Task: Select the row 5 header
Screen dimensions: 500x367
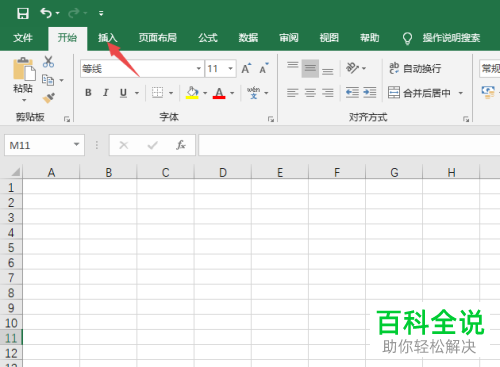Action: (11, 248)
